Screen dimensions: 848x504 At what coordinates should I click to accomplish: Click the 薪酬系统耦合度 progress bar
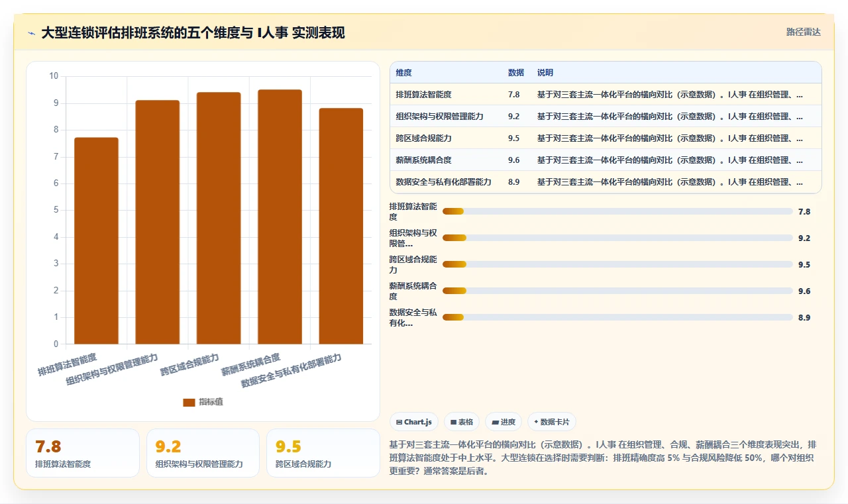[617, 291]
